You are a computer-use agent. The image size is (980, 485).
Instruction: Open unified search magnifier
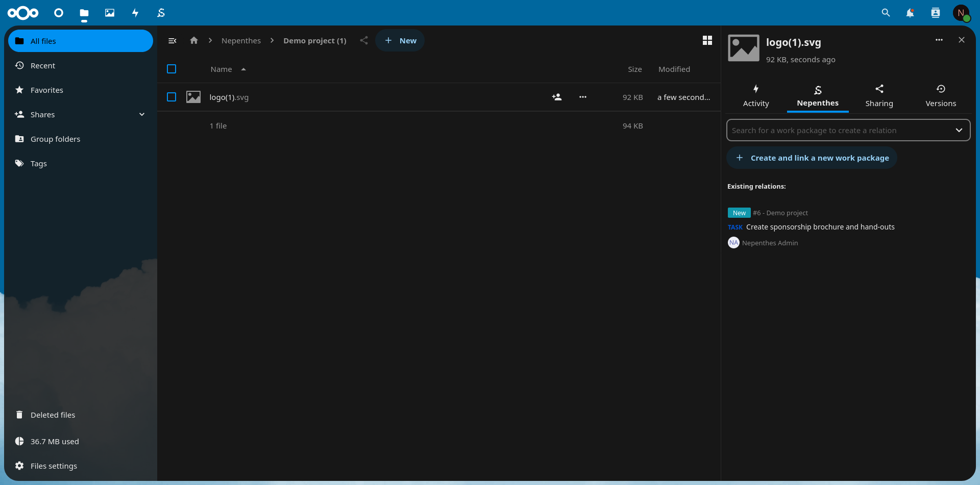(886, 13)
